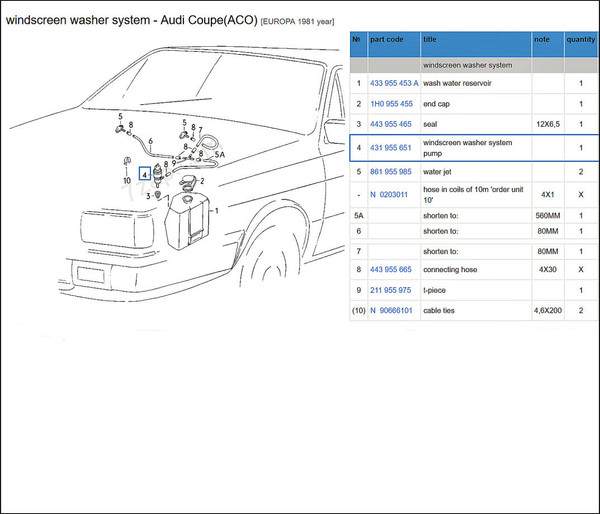Click the 'quantity' column header
600x514 pixels.
[580, 39]
